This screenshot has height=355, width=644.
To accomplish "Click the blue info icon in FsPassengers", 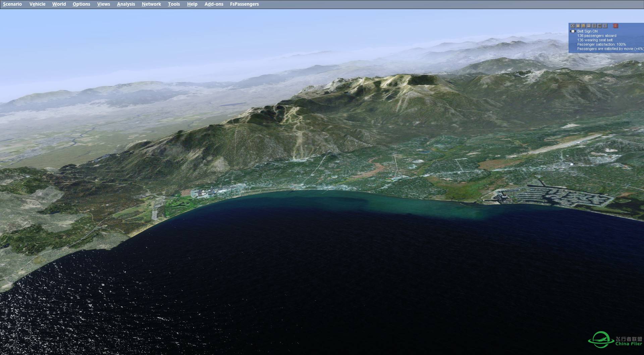I will coord(605,26).
